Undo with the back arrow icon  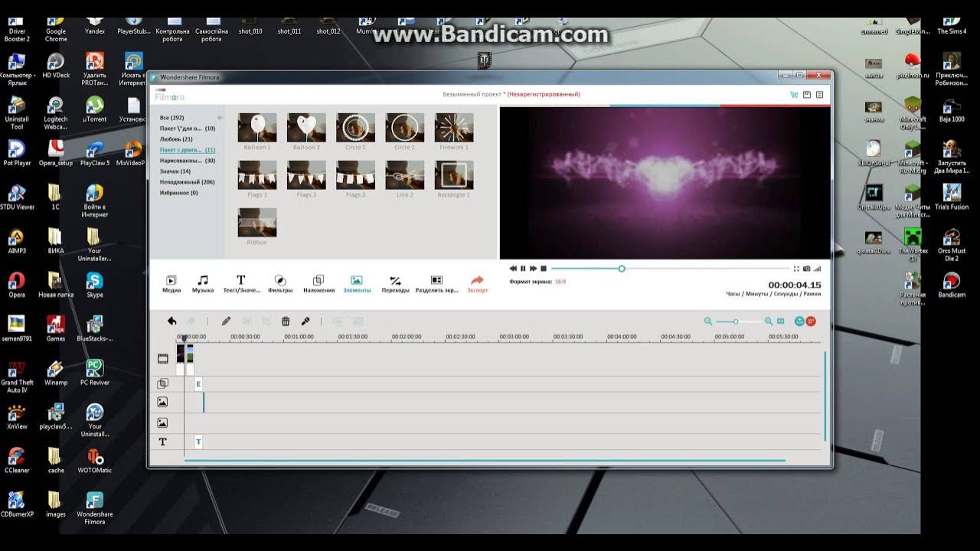(x=171, y=321)
